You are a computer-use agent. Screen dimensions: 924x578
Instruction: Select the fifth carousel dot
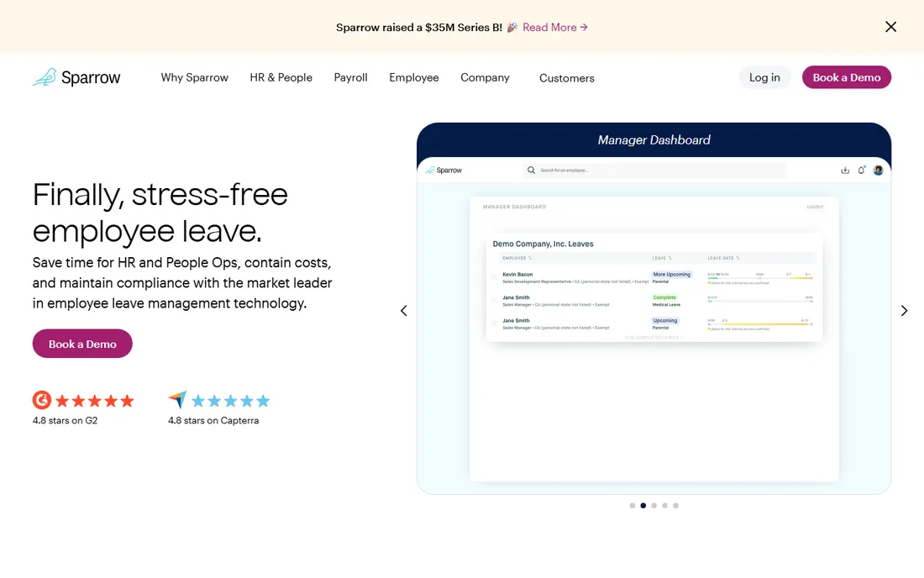[675, 506]
